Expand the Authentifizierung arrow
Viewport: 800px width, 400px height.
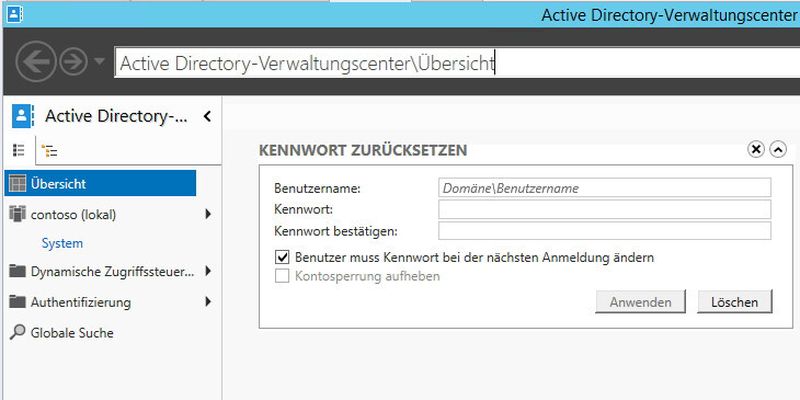point(208,302)
